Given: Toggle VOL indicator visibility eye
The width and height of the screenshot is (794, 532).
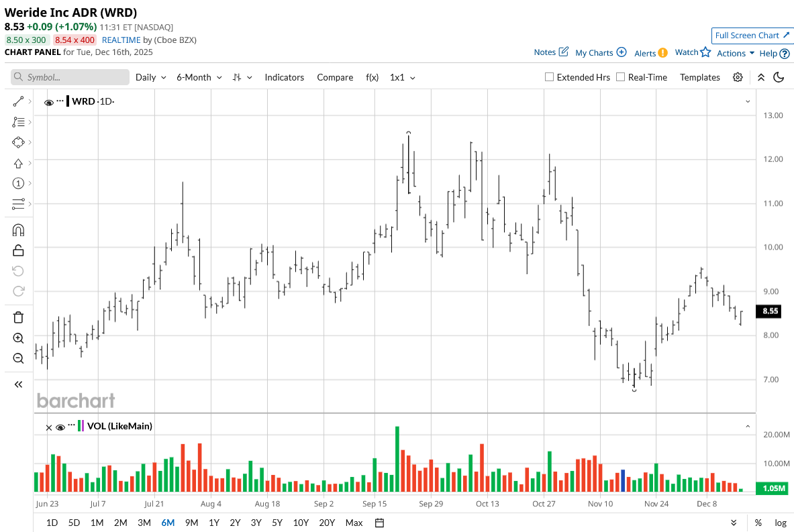Looking at the screenshot, I should tap(60, 427).
